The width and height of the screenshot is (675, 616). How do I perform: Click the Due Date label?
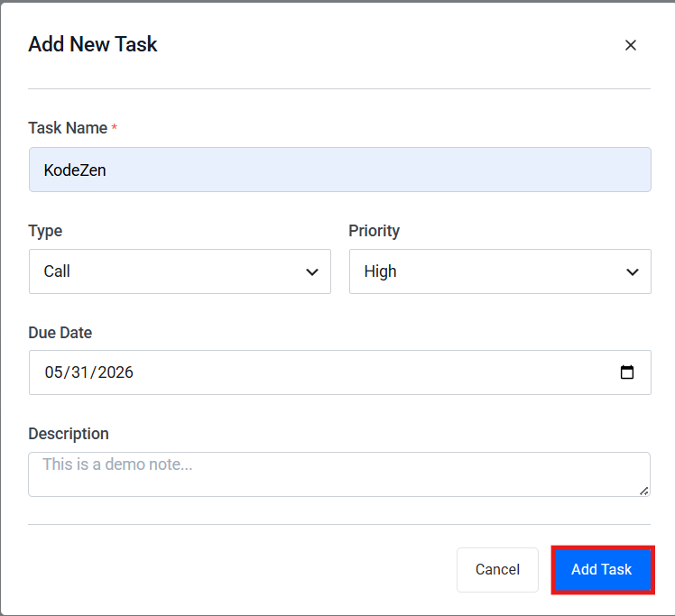click(60, 333)
